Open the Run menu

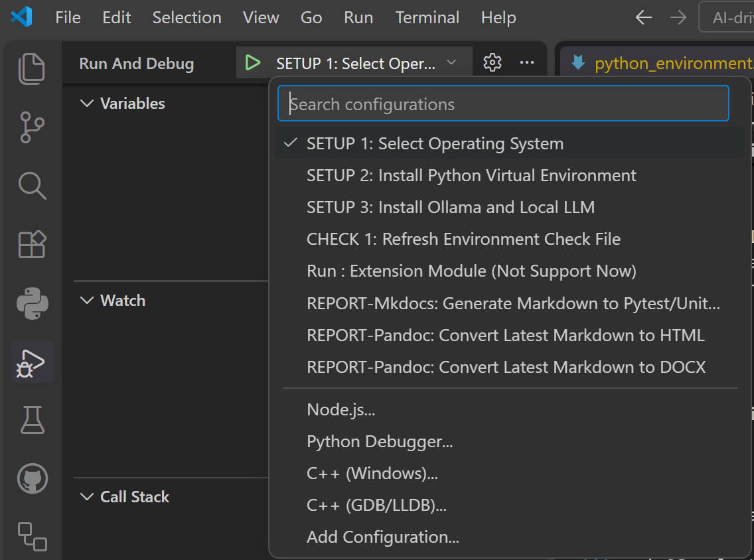[x=358, y=18]
